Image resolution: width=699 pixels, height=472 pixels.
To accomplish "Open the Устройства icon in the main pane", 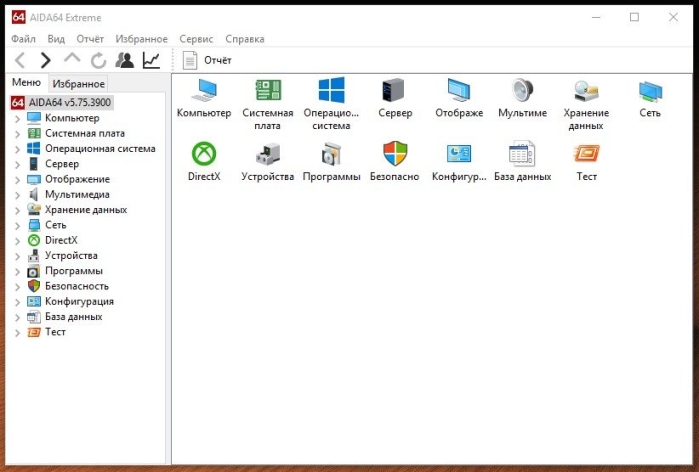I will coord(267,154).
